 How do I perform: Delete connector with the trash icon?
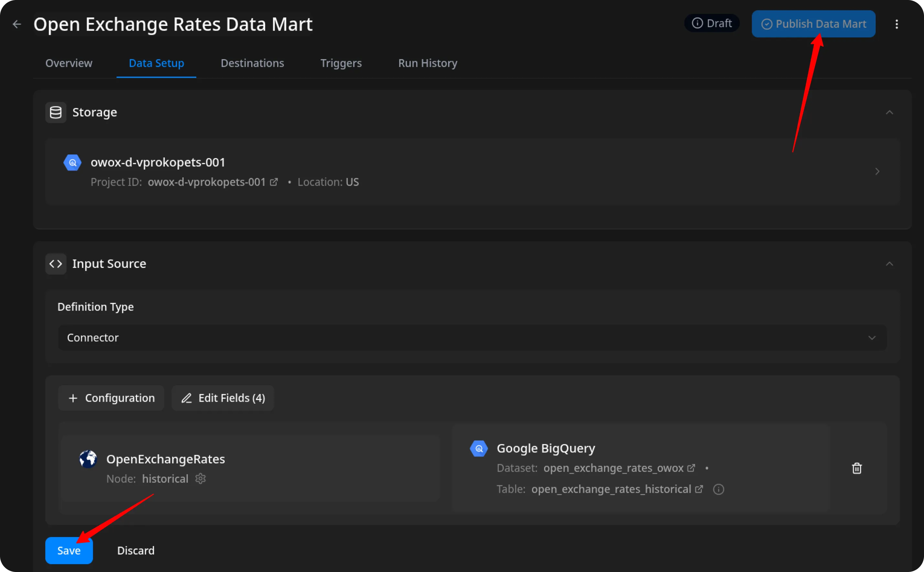pos(857,468)
